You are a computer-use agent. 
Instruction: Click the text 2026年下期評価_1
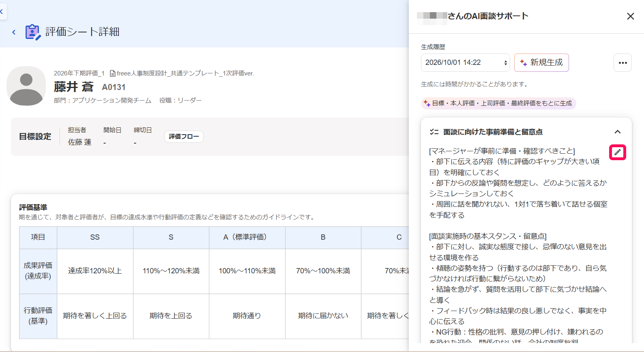79,73
